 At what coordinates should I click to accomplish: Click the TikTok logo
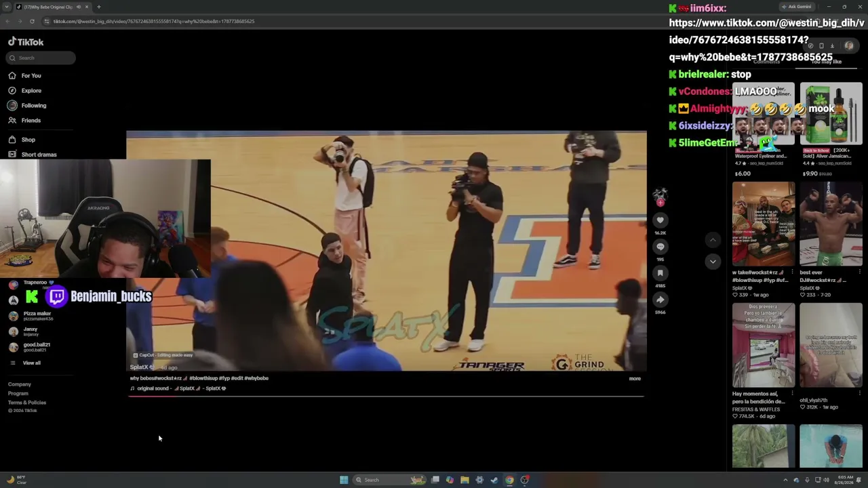click(26, 41)
